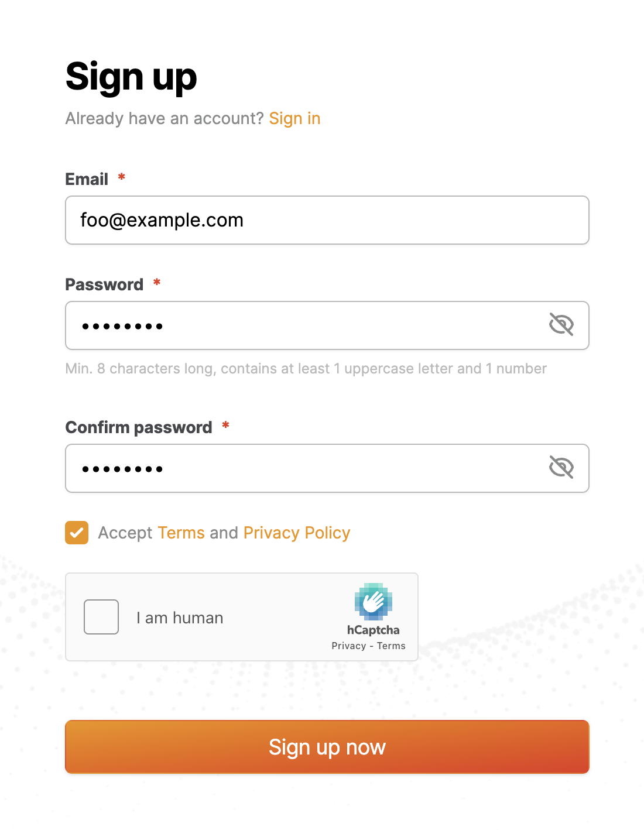Click into the Password input field
644x830 pixels.
coord(304,325)
